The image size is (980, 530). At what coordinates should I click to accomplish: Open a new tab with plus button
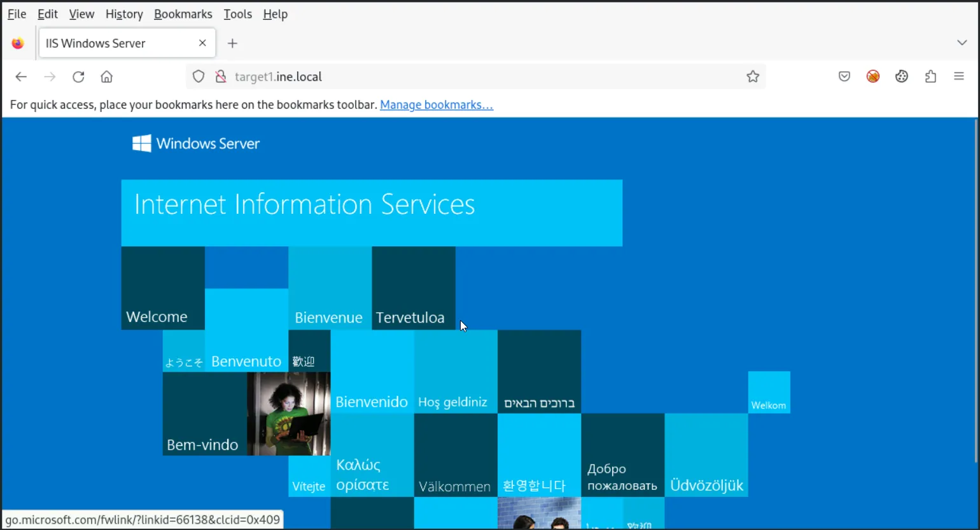[233, 43]
